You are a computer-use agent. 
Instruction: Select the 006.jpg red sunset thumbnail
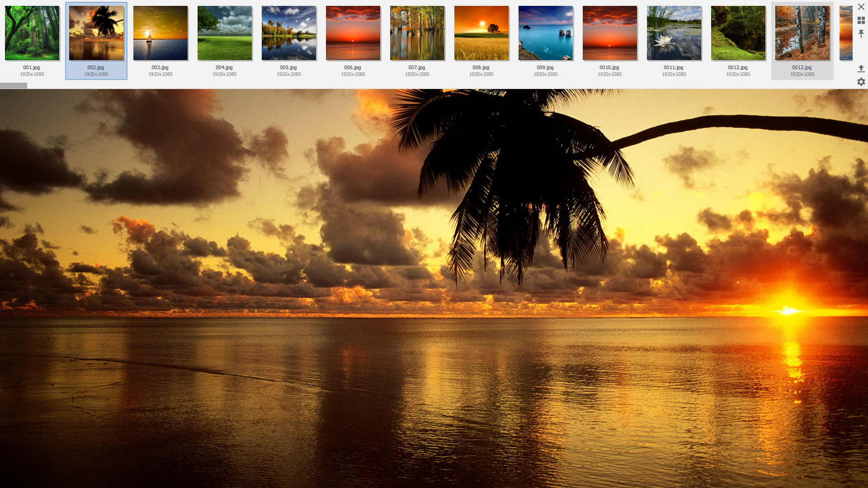tap(353, 33)
